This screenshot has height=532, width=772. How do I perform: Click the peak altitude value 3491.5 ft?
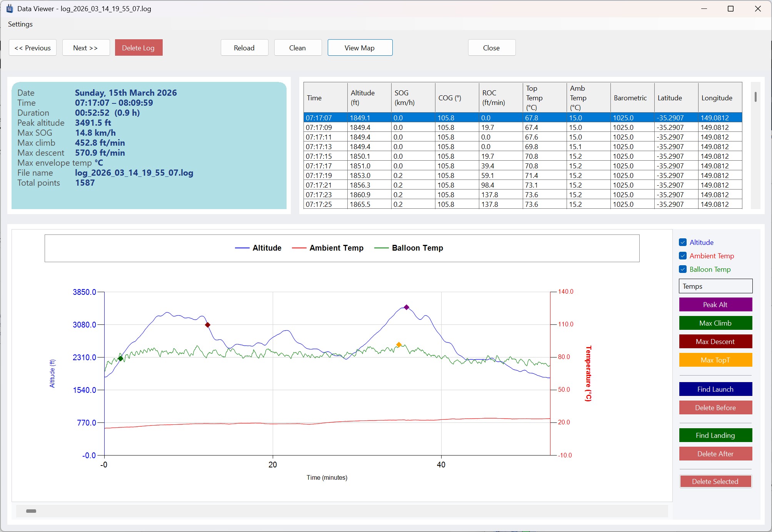point(93,123)
